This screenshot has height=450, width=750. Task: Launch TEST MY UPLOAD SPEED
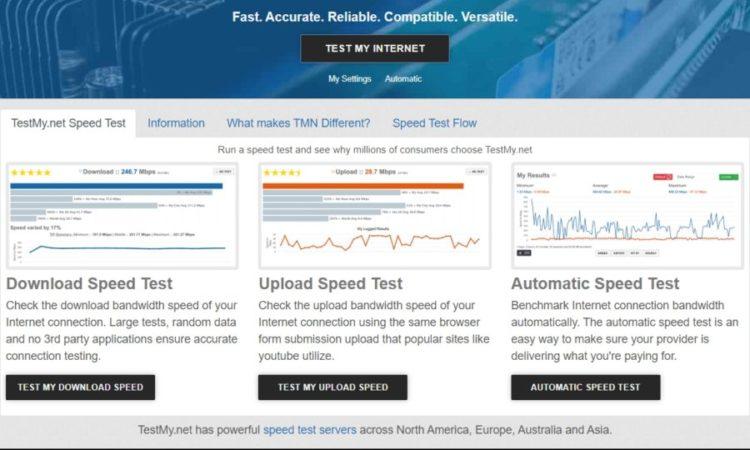(333, 387)
